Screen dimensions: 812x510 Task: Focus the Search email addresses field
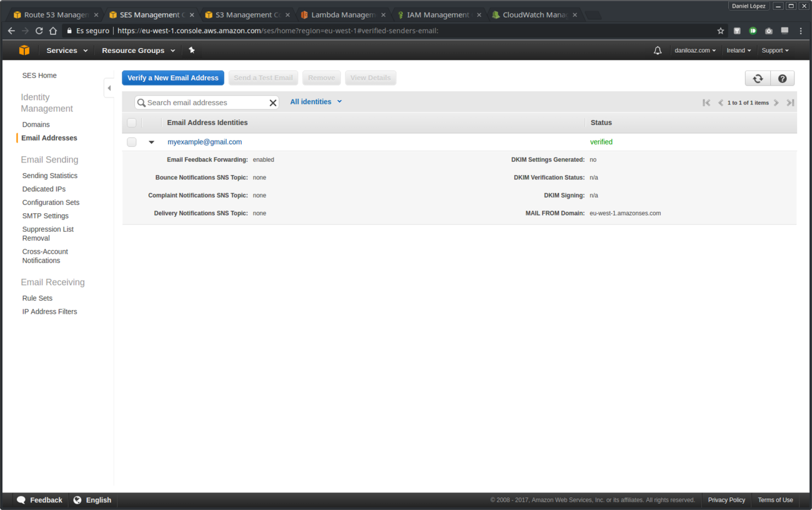click(x=206, y=102)
